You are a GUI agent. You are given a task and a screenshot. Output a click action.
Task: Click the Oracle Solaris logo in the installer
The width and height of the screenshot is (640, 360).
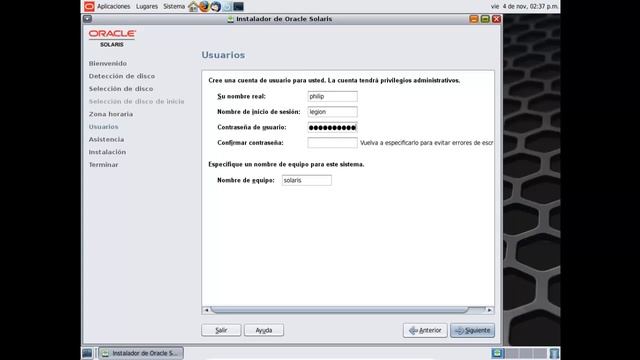(x=112, y=38)
